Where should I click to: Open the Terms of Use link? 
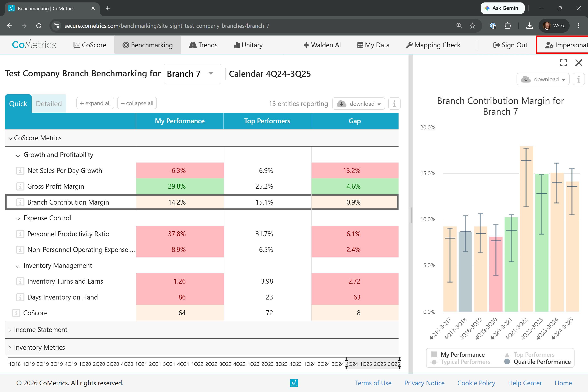(373, 383)
